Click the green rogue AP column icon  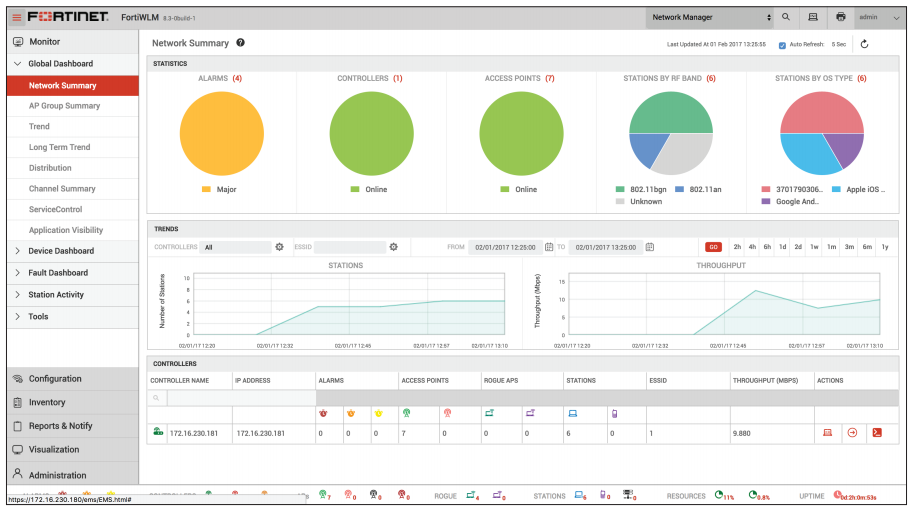489,413
